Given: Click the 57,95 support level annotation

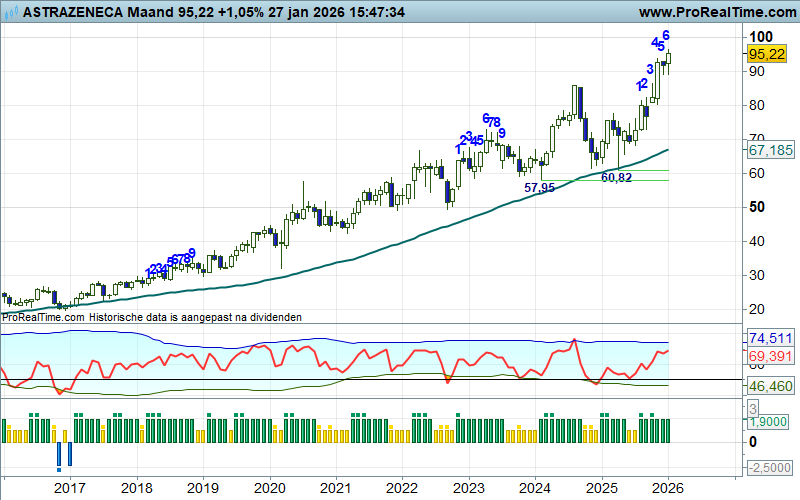Looking at the screenshot, I should coord(539,187).
